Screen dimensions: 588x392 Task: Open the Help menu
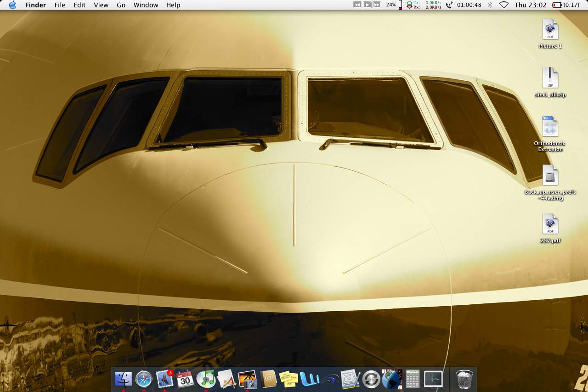pyautogui.click(x=173, y=5)
